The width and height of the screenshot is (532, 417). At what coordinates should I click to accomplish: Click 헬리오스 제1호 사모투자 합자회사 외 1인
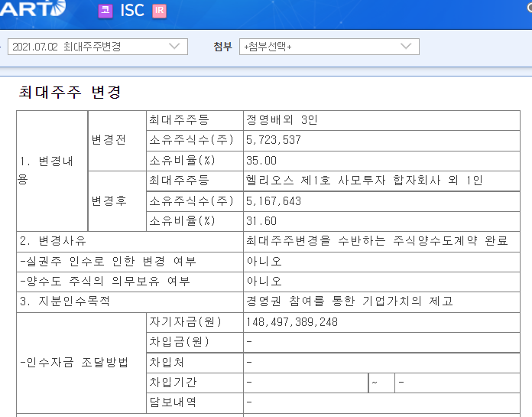point(364,181)
